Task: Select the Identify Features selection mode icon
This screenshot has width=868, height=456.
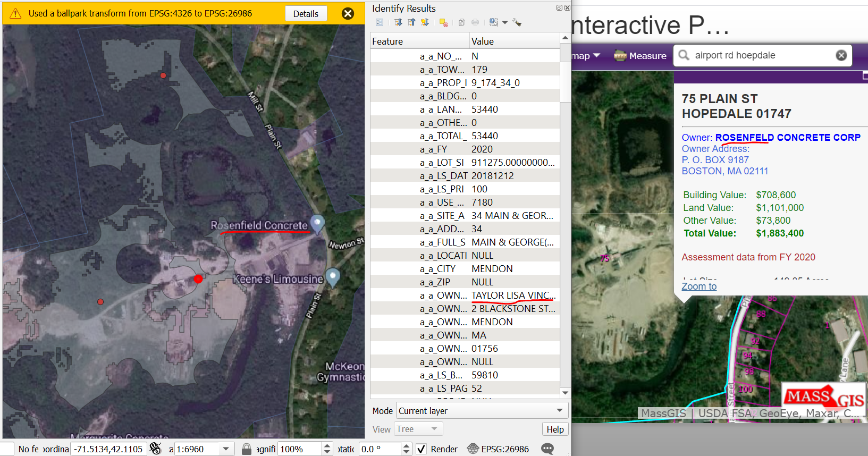Action: (494, 22)
